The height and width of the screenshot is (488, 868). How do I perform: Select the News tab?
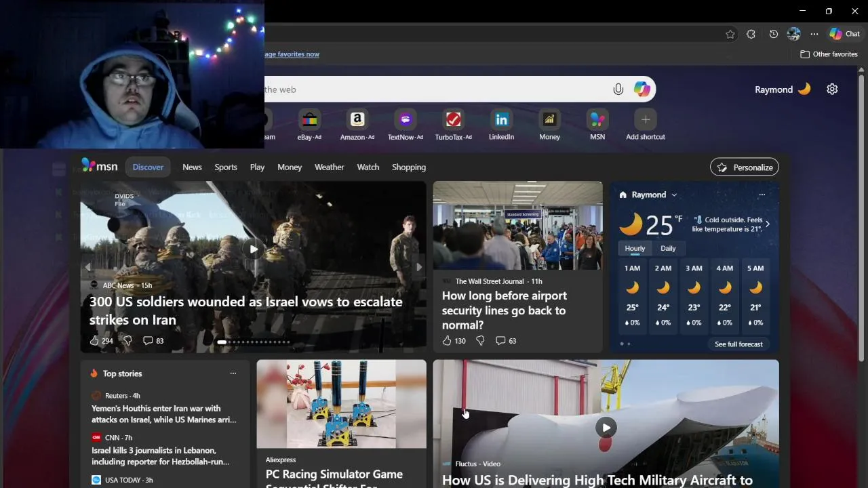click(x=192, y=167)
